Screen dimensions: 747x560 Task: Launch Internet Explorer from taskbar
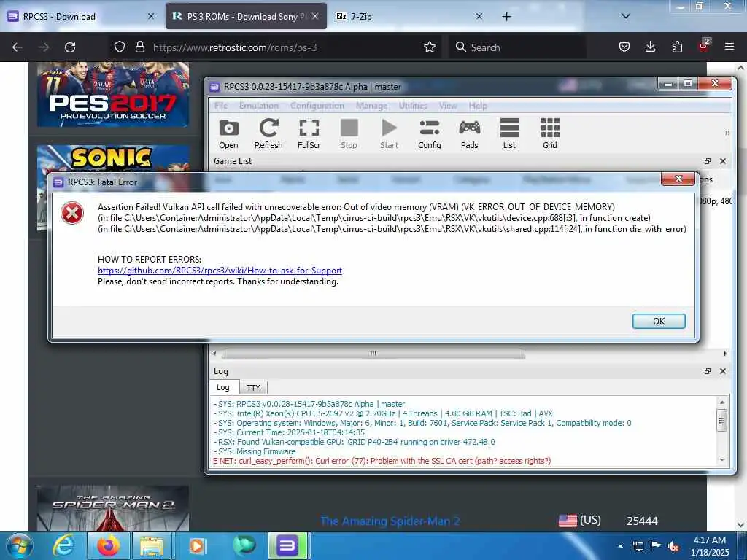tap(64, 545)
